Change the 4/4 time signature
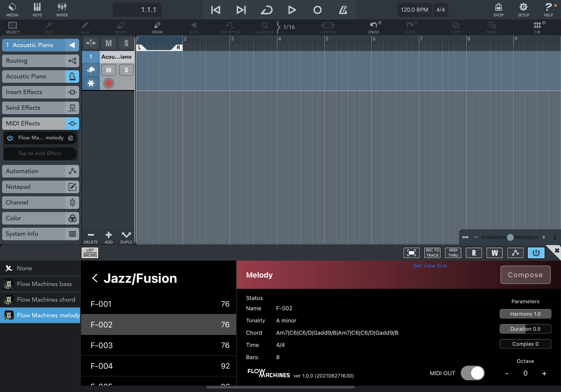The width and height of the screenshot is (561, 392). pyautogui.click(x=440, y=10)
